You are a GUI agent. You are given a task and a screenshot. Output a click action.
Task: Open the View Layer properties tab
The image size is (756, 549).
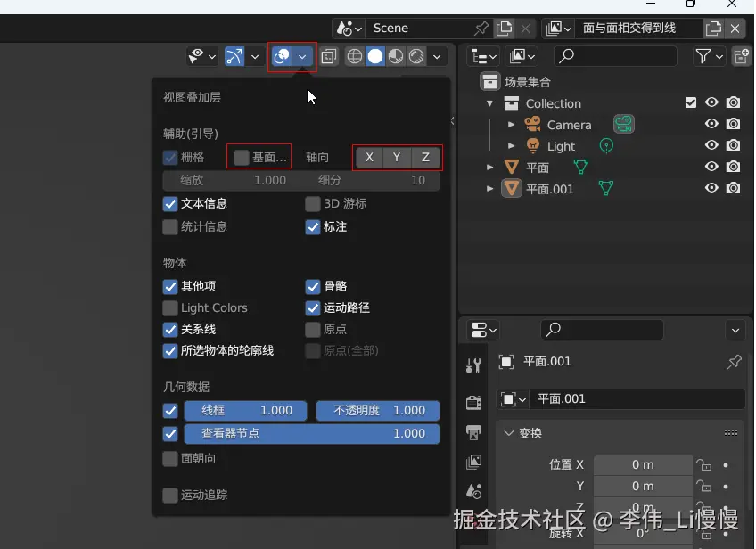point(473,462)
